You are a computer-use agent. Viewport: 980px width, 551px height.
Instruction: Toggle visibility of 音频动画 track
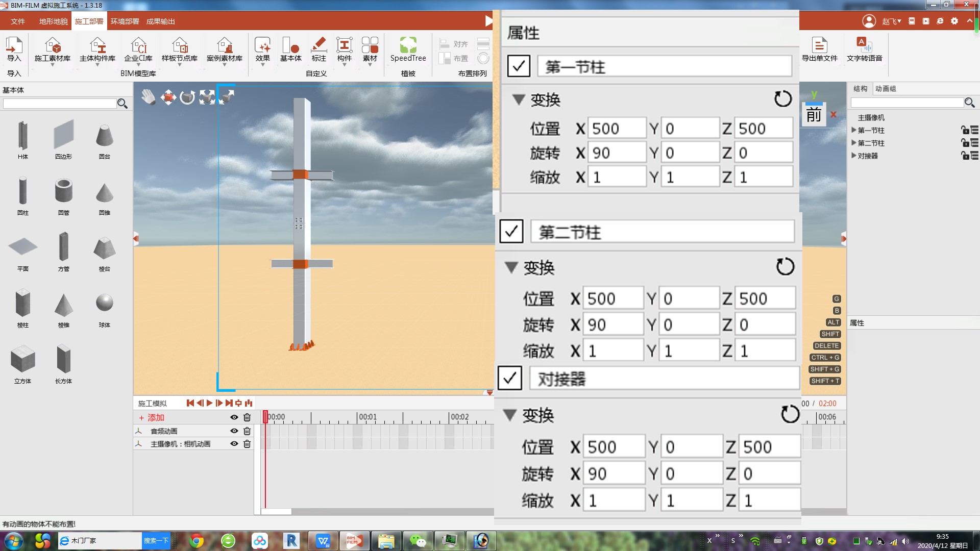(x=234, y=431)
